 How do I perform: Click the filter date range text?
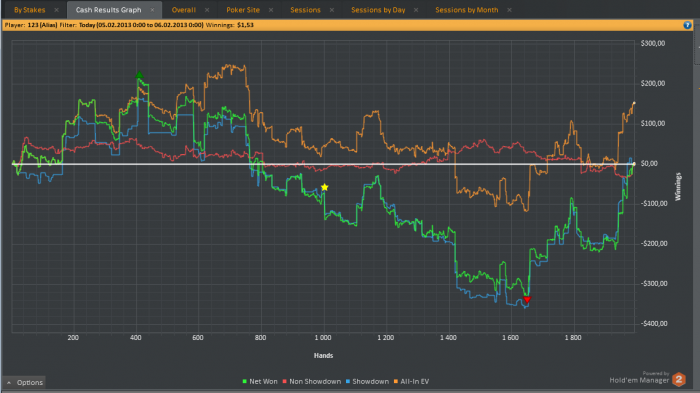pos(141,25)
